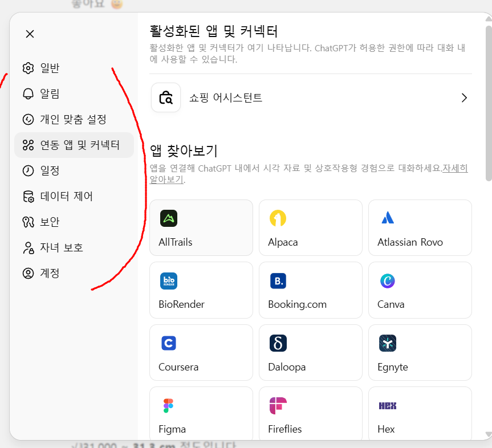Select the 자녀 보호 tab label

62,248
